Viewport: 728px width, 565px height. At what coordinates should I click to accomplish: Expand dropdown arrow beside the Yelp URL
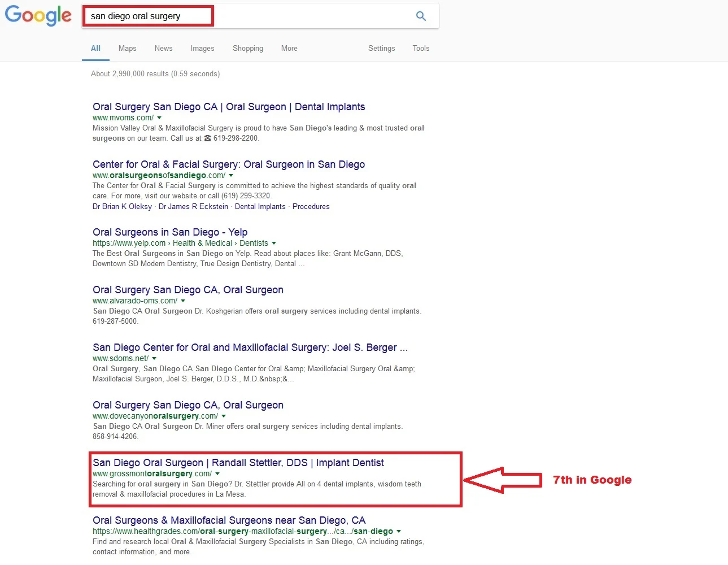pyautogui.click(x=274, y=244)
